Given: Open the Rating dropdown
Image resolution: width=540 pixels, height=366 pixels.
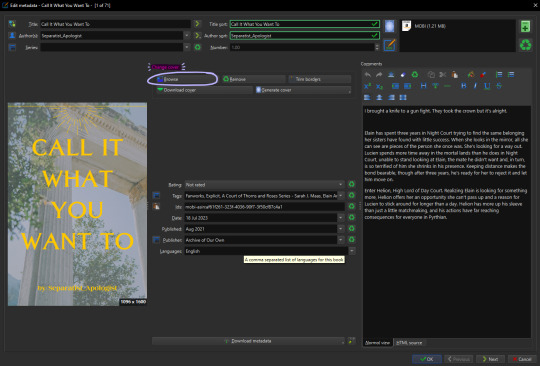Looking at the screenshot, I should pyautogui.click(x=340, y=185).
